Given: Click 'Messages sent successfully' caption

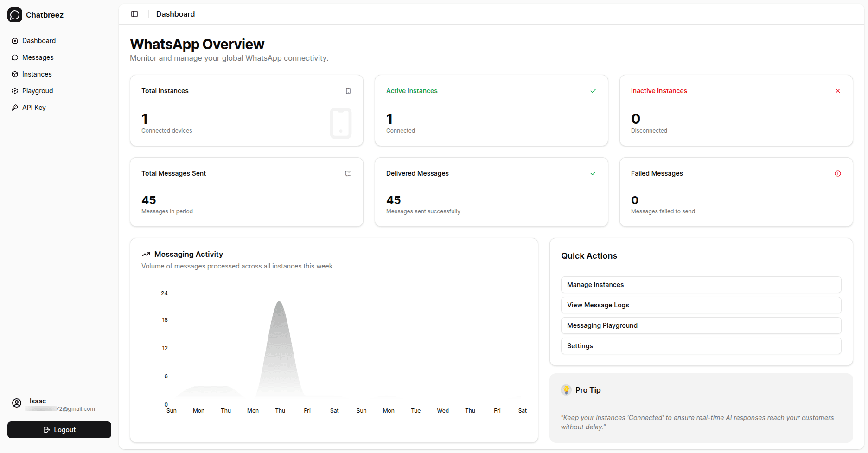Looking at the screenshot, I should coord(423,211).
